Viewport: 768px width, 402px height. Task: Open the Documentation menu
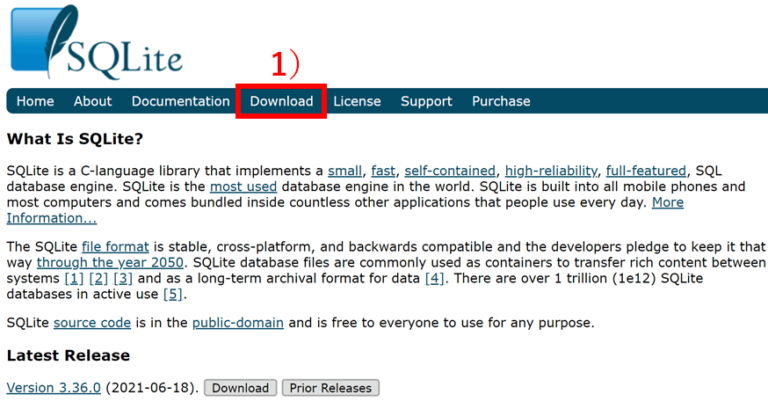[180, 101]
